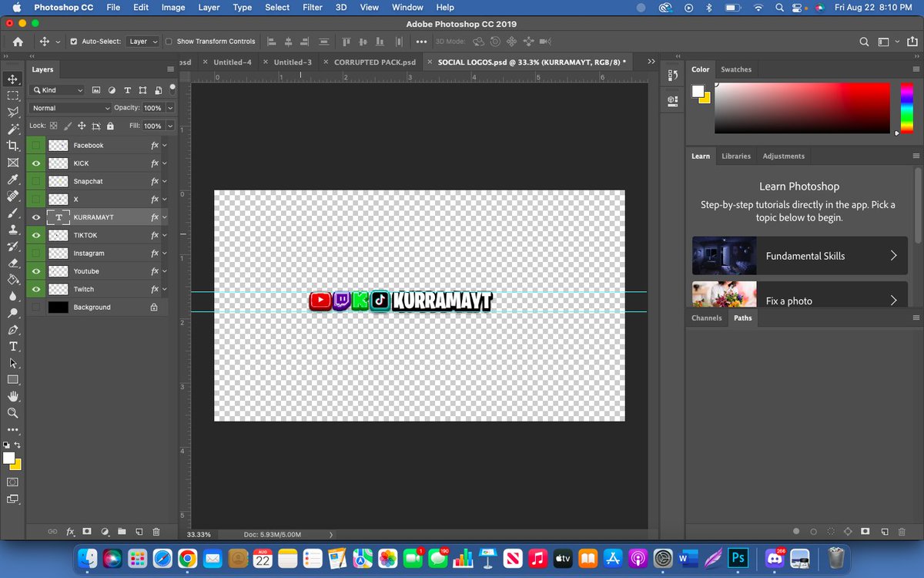924x578 pixels.
Task: Select the Paint Bucket tool
Action: 12,280
